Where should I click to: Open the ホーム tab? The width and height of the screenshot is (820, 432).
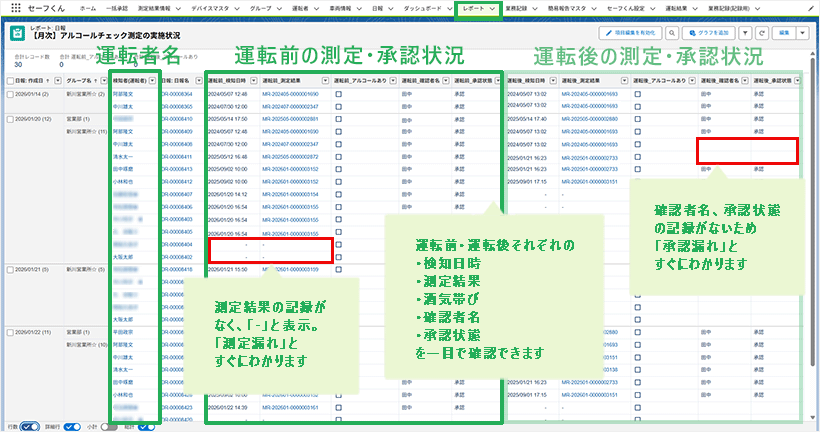coord(88,8)
